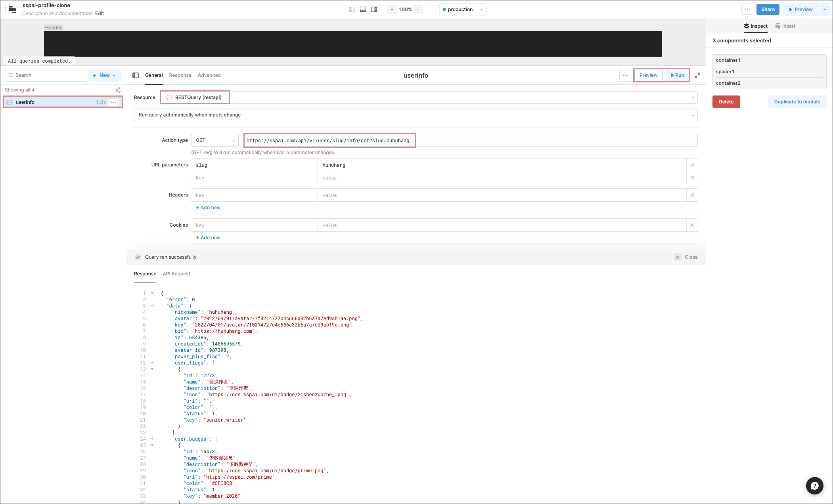The height and width of the screenshot is (504, 833).
Task: Collapse the root JSON object at line 1
Action: 152,293
